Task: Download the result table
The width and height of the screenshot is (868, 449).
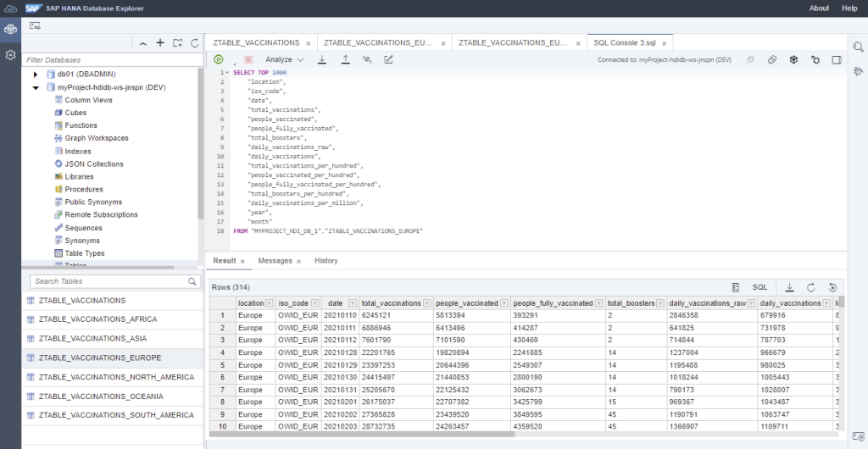Action: pyautogui.click(x=790, y=287)
